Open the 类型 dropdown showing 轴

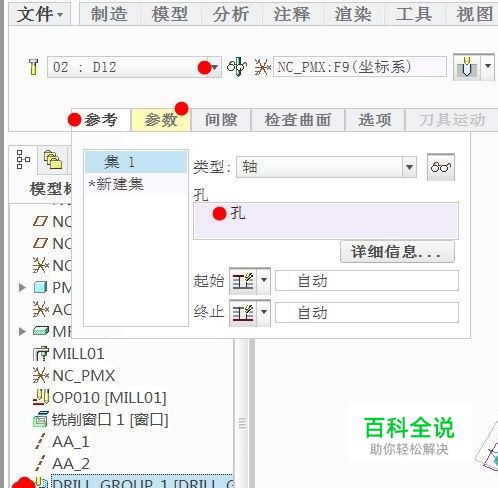click(326, 167)
